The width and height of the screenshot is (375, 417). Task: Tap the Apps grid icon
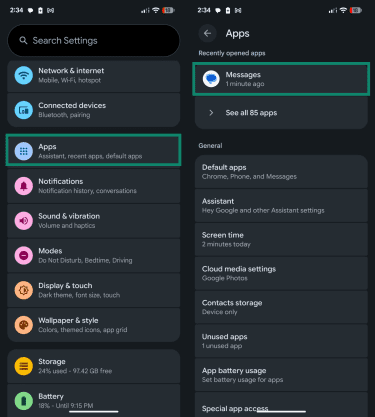pyautogui.click(x=24, y=151)
